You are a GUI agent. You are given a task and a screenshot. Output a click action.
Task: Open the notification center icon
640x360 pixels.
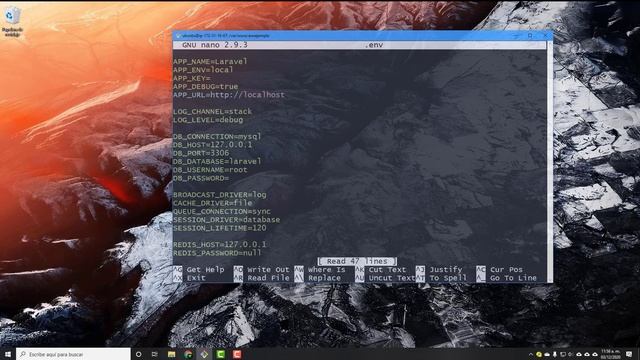(629, 354)
